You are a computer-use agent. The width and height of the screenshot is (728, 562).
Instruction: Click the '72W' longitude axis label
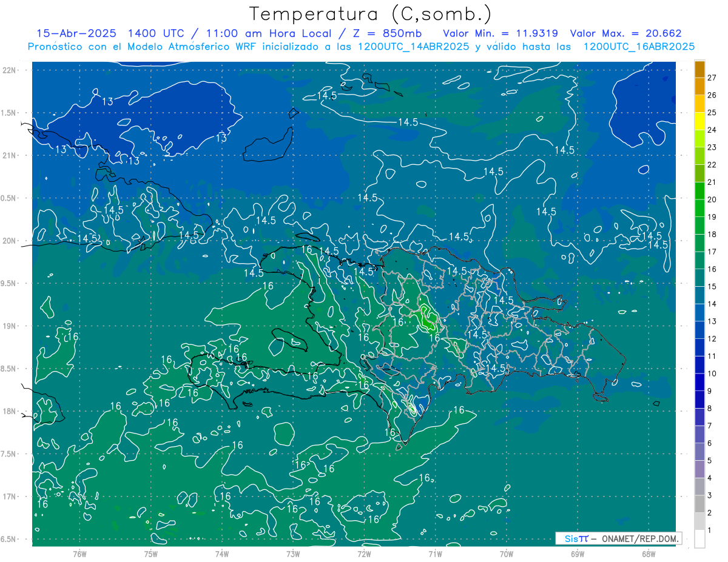(x=364, y=554)
